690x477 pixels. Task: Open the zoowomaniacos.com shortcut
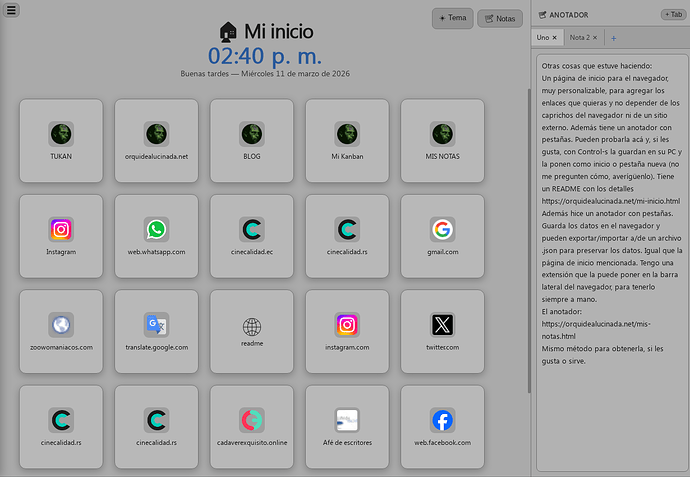(x=61, y=330)
